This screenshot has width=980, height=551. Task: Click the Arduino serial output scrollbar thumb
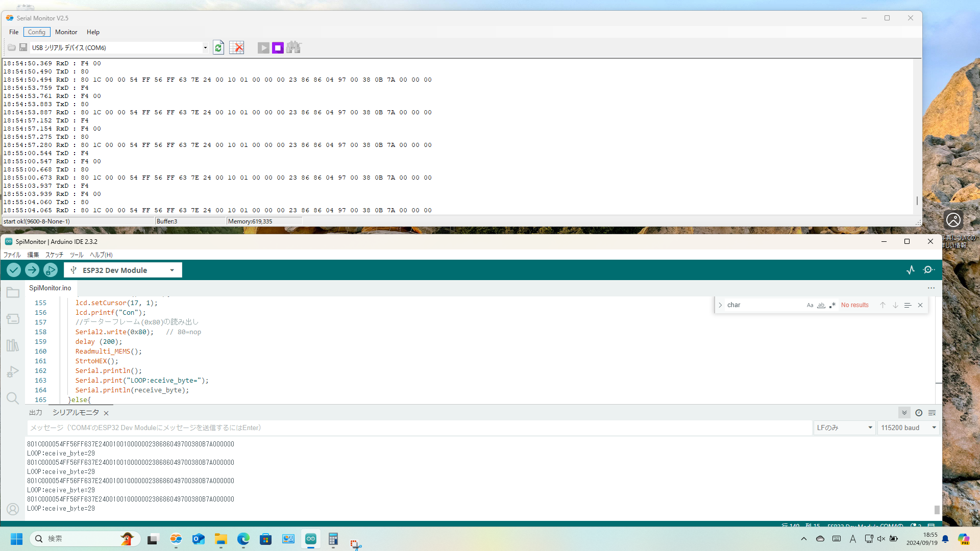click(937, 510)
